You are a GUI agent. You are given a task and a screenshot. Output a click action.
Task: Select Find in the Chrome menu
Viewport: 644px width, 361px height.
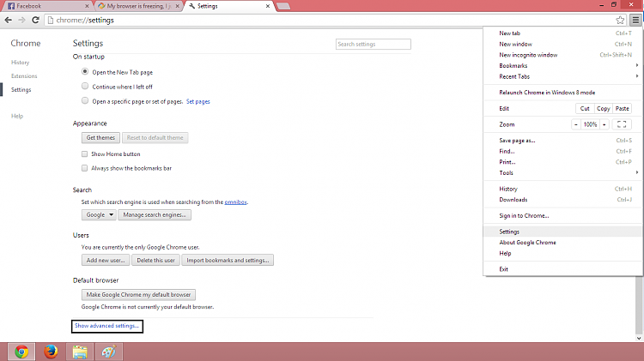[563, 151]
